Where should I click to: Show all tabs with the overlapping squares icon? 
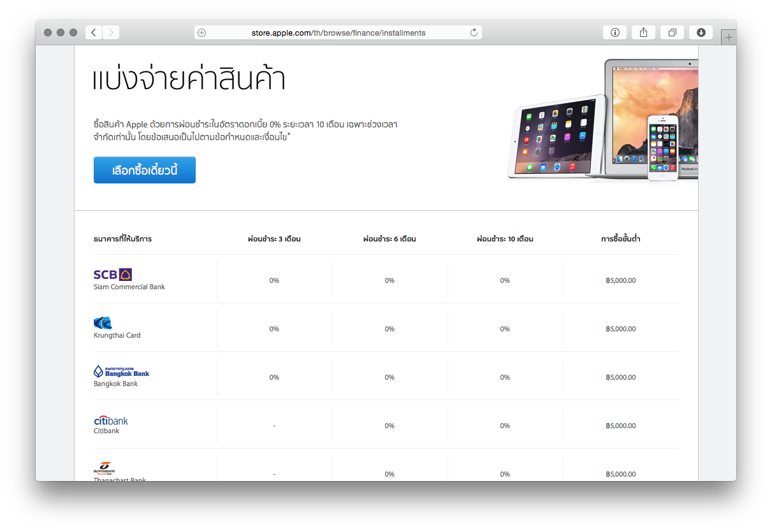click(672, 32)
